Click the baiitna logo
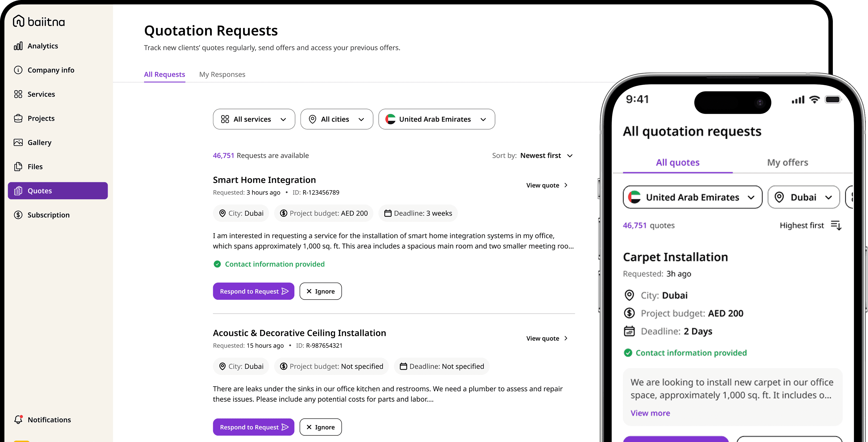The image size is (868, 442). tap(39, 21)
